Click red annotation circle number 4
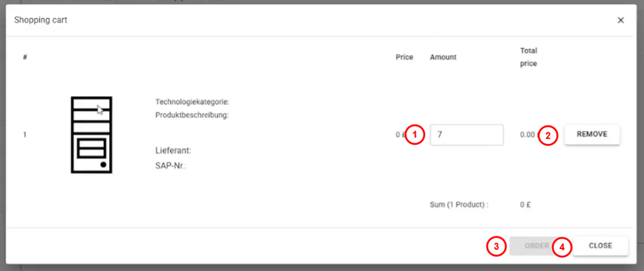Screen dimensions: 644x271 pos(562,247)
